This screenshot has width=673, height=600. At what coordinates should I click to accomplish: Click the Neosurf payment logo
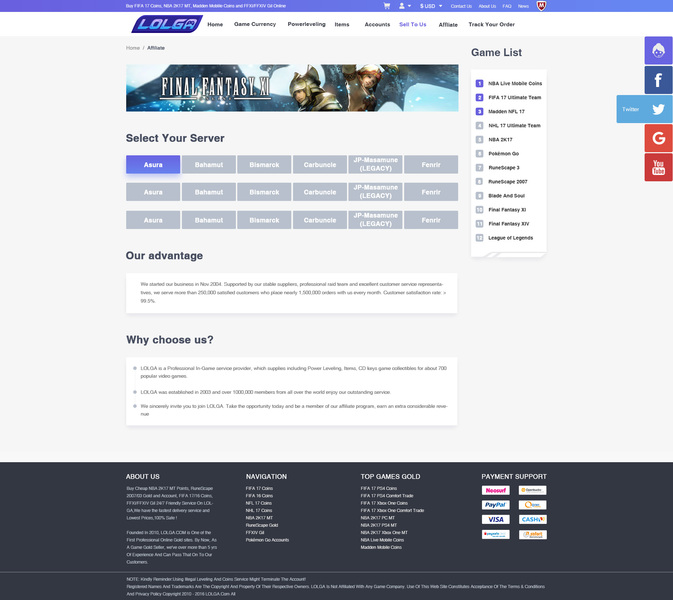495,490
